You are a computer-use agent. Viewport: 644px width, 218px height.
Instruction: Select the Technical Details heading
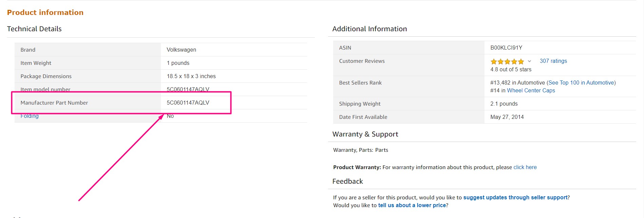click(34, 29)
